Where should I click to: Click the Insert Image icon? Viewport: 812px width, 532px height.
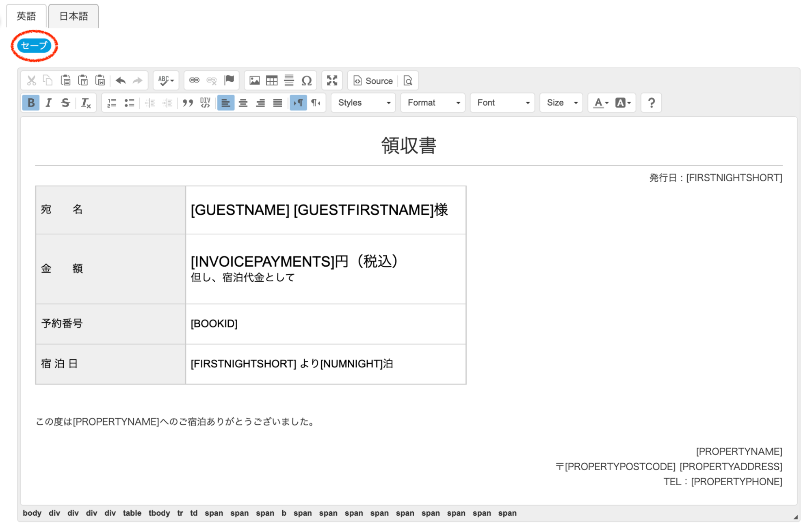(255, 80)
